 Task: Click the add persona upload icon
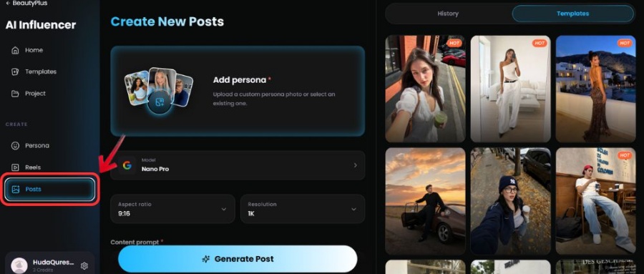160,102
